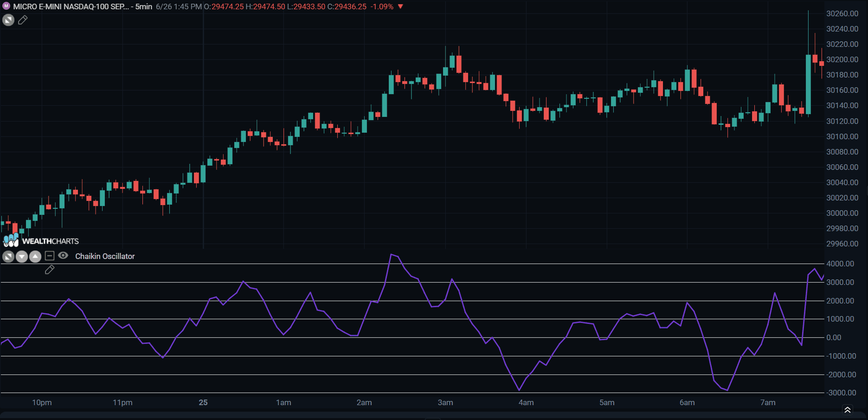Click the 30100.00 price axis label

tap(842, 136)
